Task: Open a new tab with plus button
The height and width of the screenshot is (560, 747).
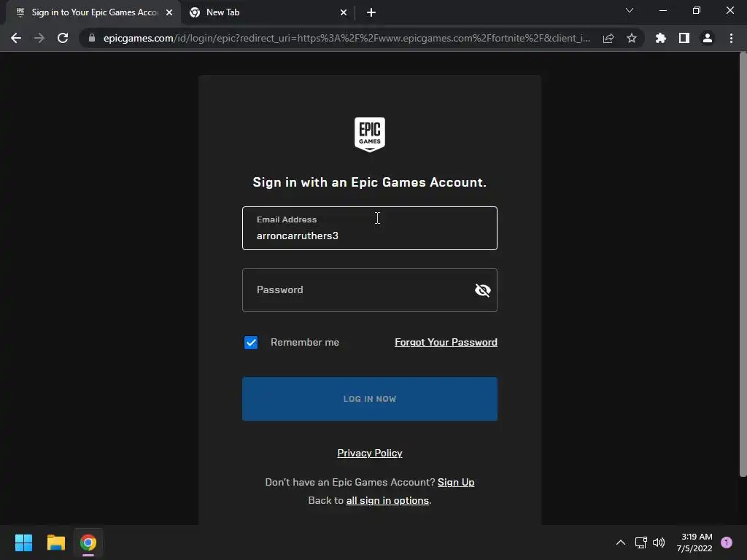Action: click(371, 12)
